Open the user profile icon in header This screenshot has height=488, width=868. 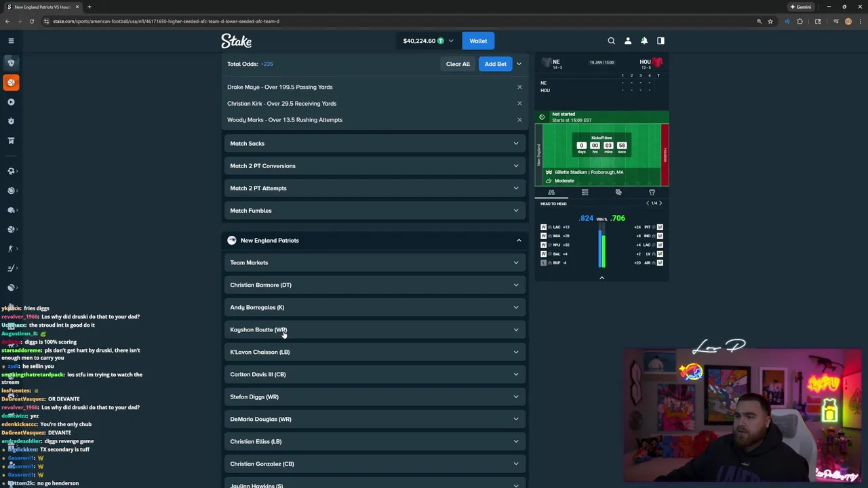click(x=628, y=41)
